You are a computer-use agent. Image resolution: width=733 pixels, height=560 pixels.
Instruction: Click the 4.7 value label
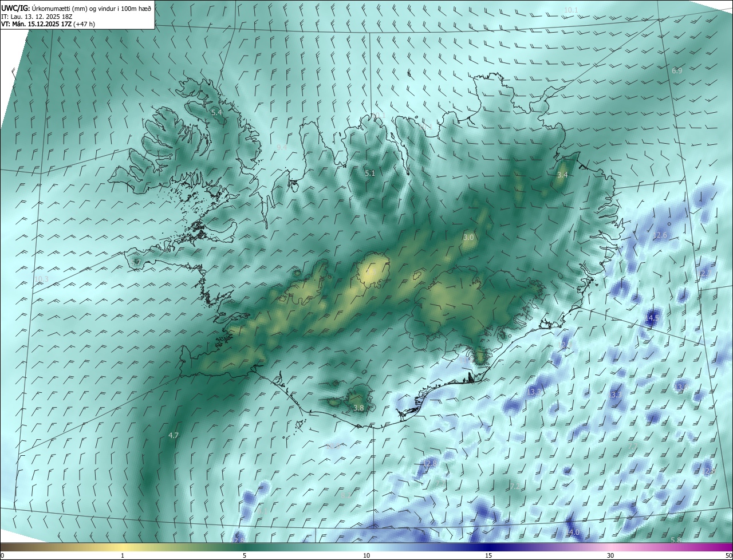[174, 436]
